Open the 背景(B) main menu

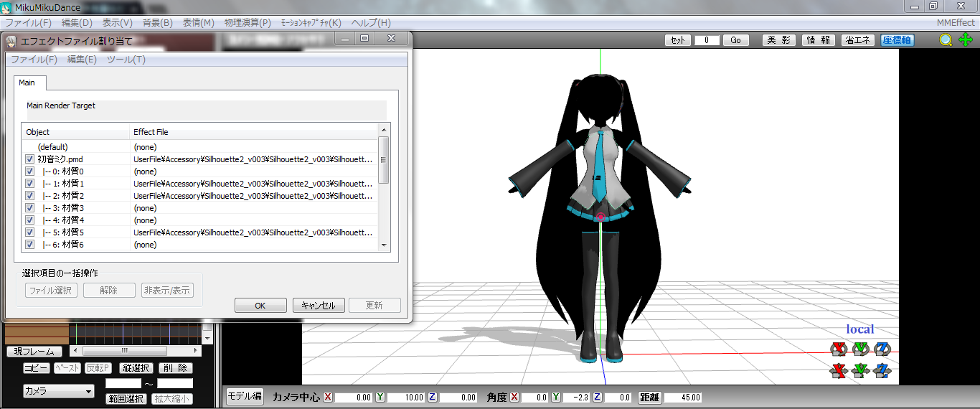[x=157, y=23]
